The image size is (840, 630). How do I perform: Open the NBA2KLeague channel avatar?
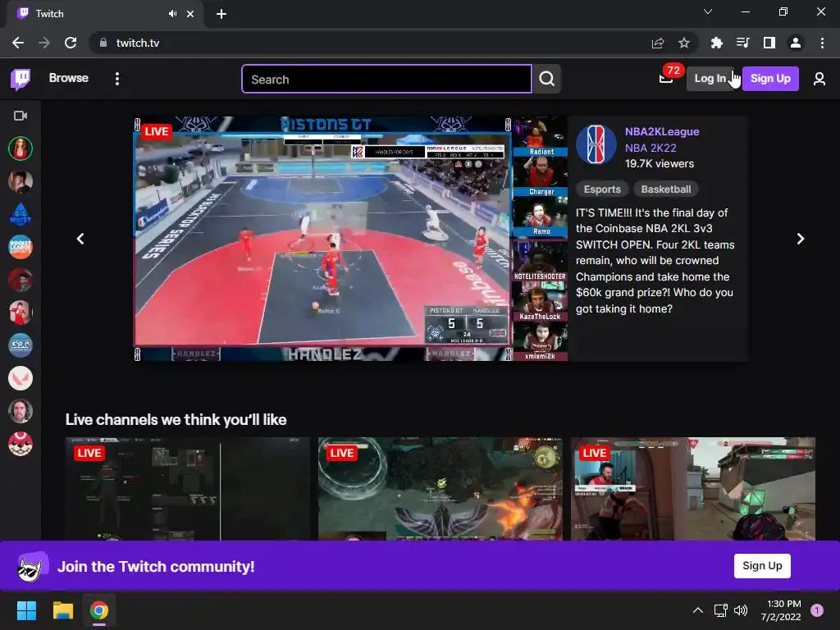[596, 144]
